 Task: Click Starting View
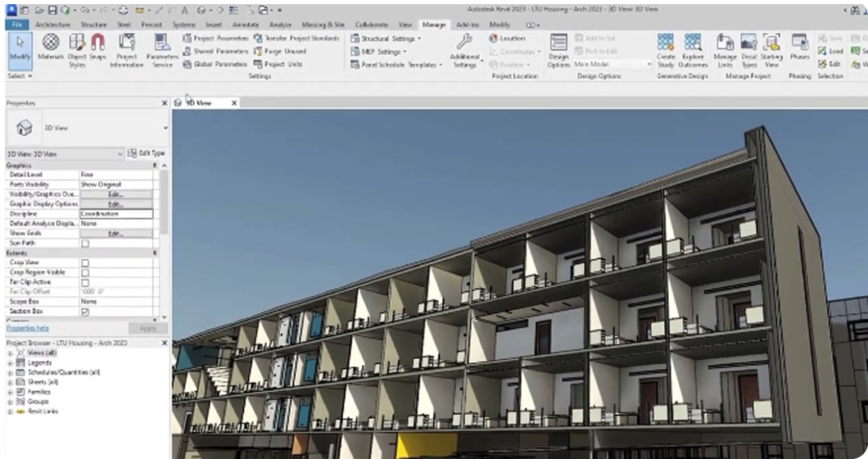click(771, 51)
